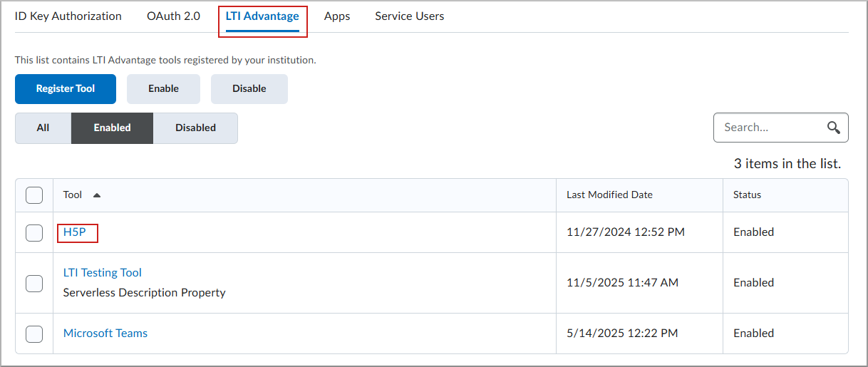This screenshot has width=868, height=367.
Task: Show All tools filter
Action: pyautogui.click(x=43, y=128)
